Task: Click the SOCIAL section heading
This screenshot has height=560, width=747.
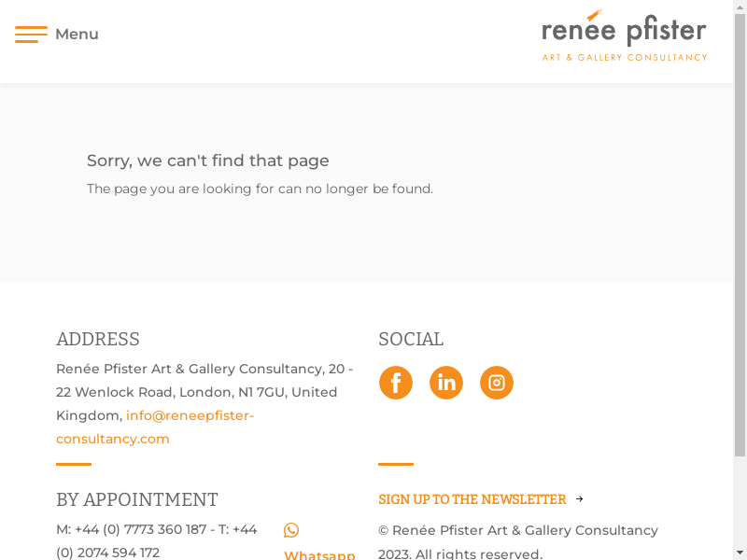Action: tap(411, 339)
